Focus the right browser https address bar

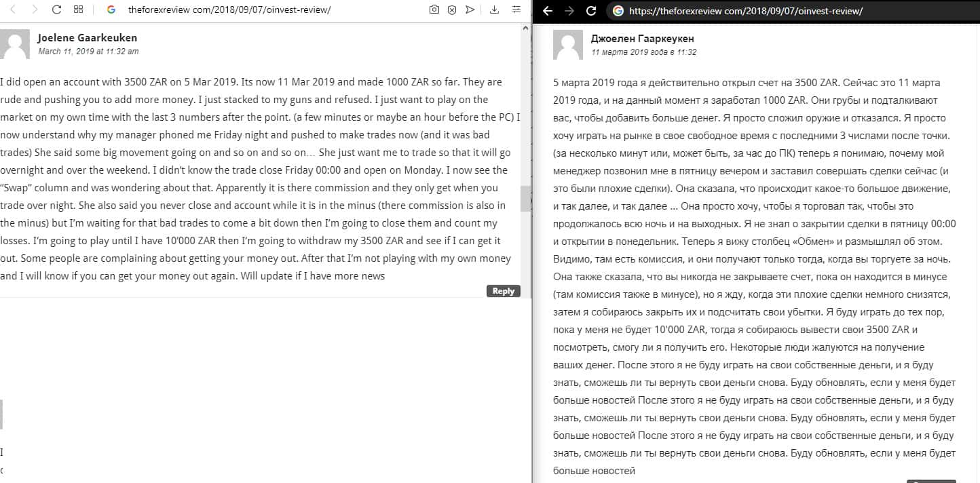(x=746, y=11)
